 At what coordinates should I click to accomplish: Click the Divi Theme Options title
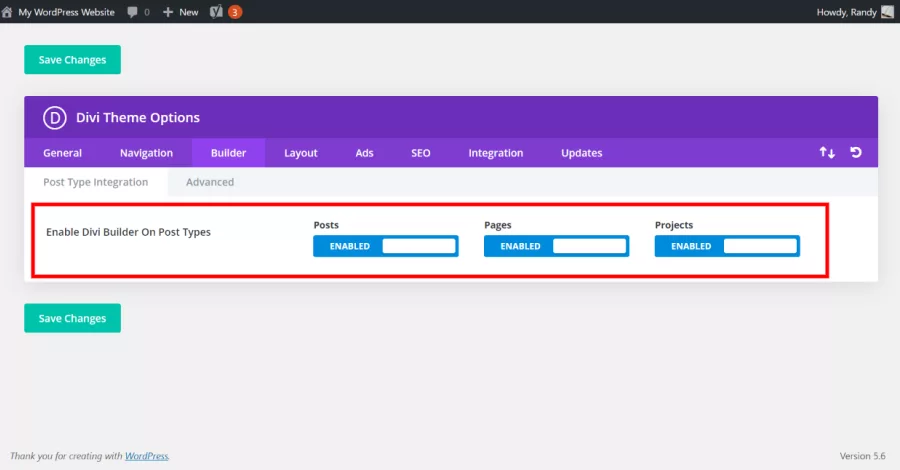[x=138, y=118]
